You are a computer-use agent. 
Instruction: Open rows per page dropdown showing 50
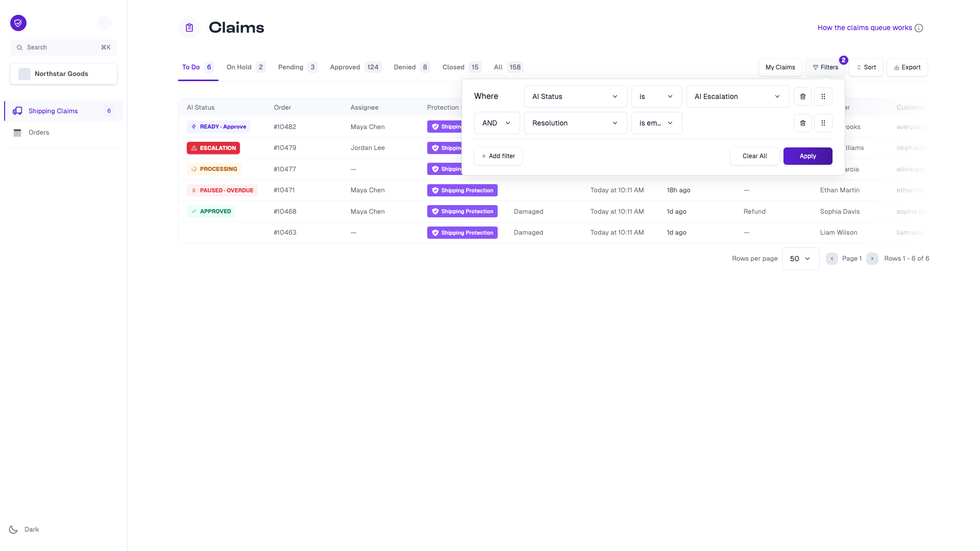coord(800,259)
